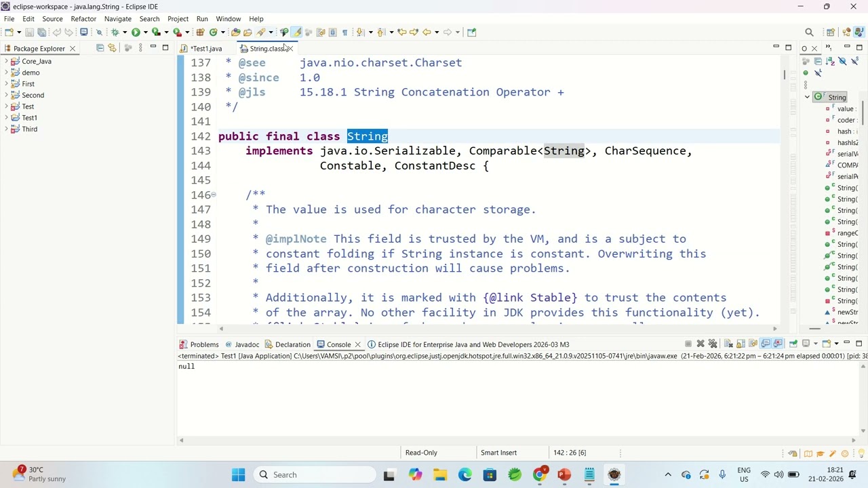Switch to the Declaration tab
Viewport: 868px width, 488px height.
click(287, 344)
